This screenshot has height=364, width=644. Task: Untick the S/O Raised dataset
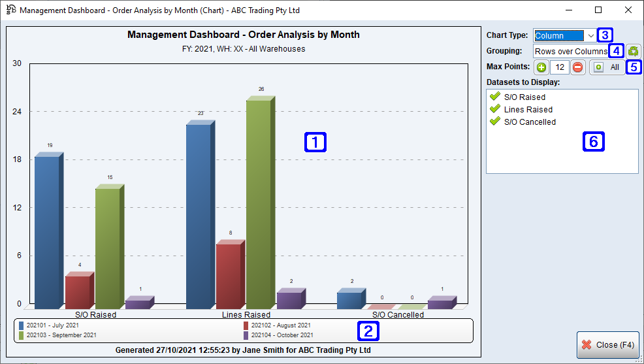(x=495, y=97)
